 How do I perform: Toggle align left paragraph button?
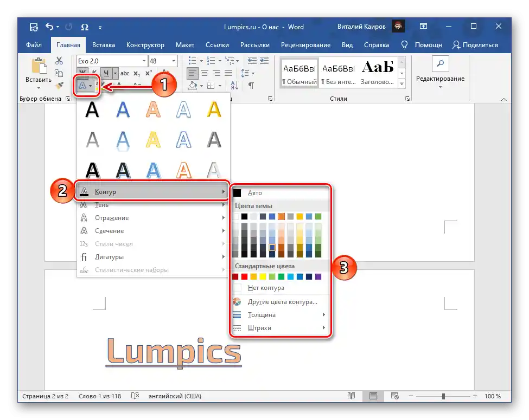(x=192, y=73)
